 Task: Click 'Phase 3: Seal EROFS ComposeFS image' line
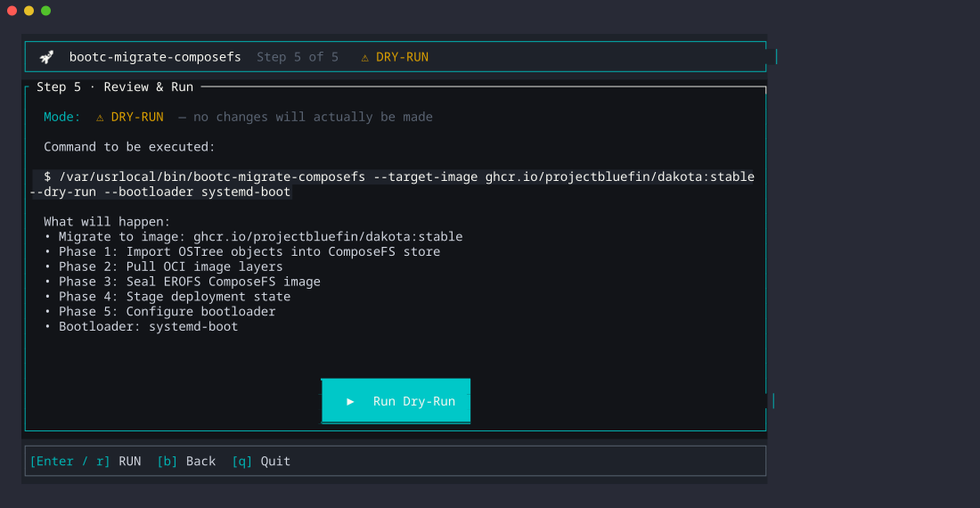coord(183,282)
